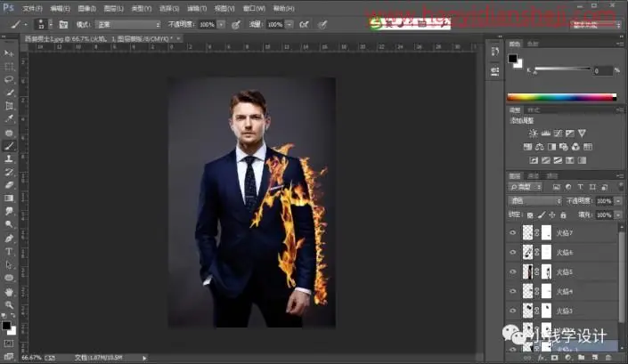Toggle lock image pixels brush icon
Screen dimensions: 628x364
[542, 215]
